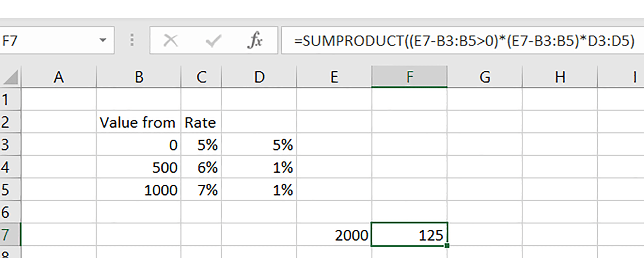The height and width of the screenshot is (276, 644).
Task: Click the formula bar resize dots handle
Action: (x=132, y=40)
